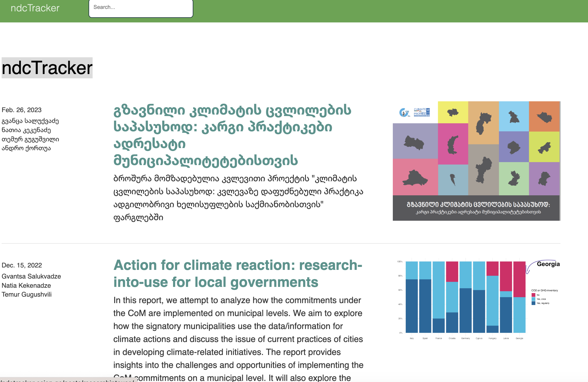Click the yellow tile map silhouette icon
Screen dimensions: 588x382
pyautogui.click(x=453, y=112)
